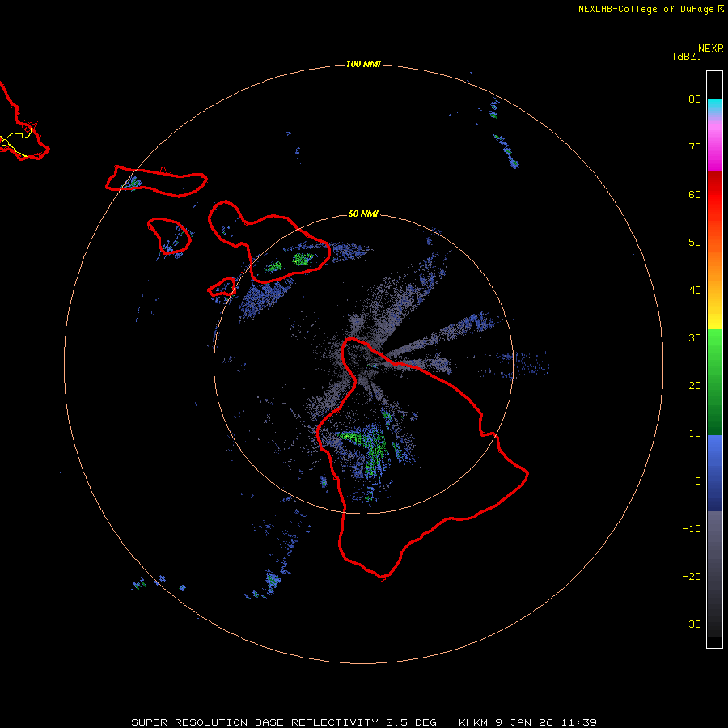Click the 30 value on the dBZ scale
The height and width of the screenshot is (728, 728).
point(695,337)
